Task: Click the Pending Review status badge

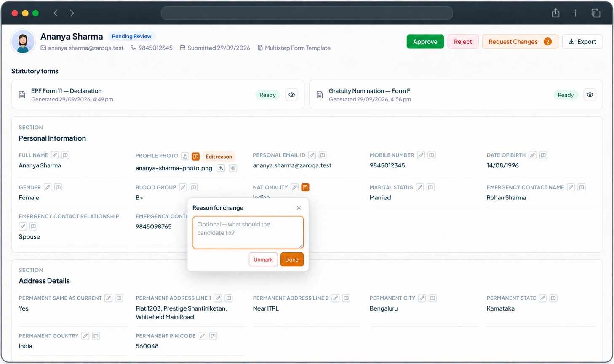Action: [x=131, y=36]
